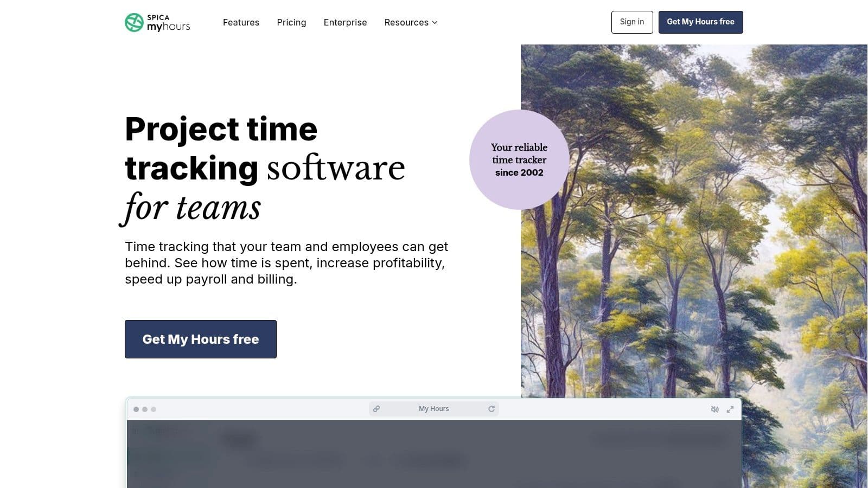
Task: Click the link icon in demo address bar
Action: 376,409
